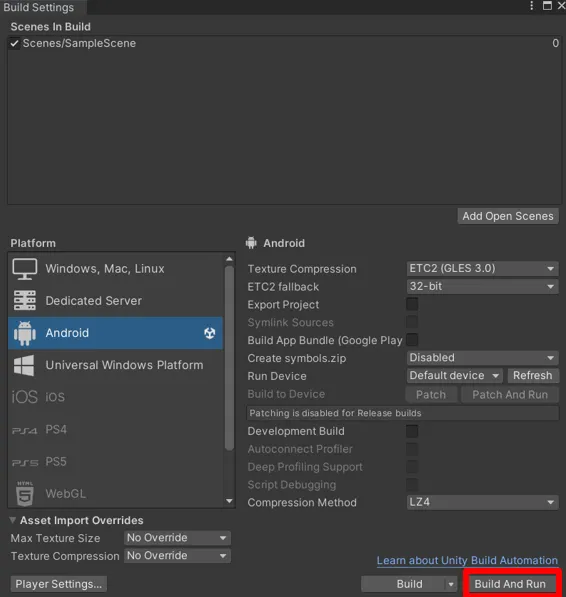
Task: Select the Windows, Mac, Linux monitor icon
Action: [x=25, y=269]
